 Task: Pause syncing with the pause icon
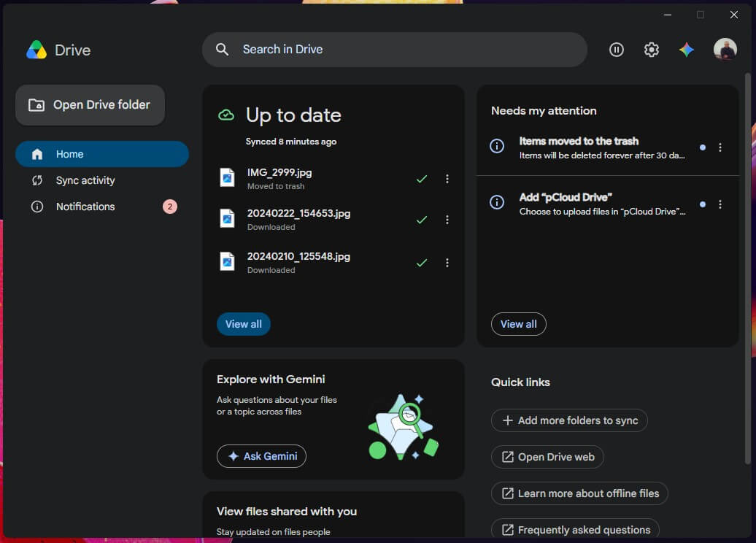(616, 49)
